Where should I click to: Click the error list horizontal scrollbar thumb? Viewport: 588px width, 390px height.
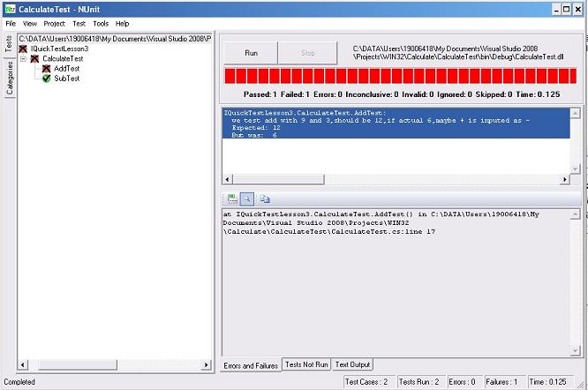point(279,179)
